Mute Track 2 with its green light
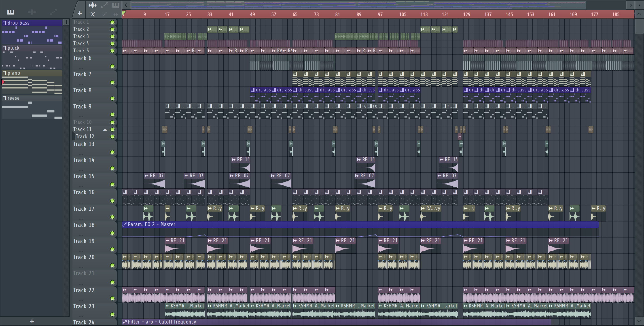The height and width of the screenshot is (326, 644). pyautogui.click(x=112, y=29)
